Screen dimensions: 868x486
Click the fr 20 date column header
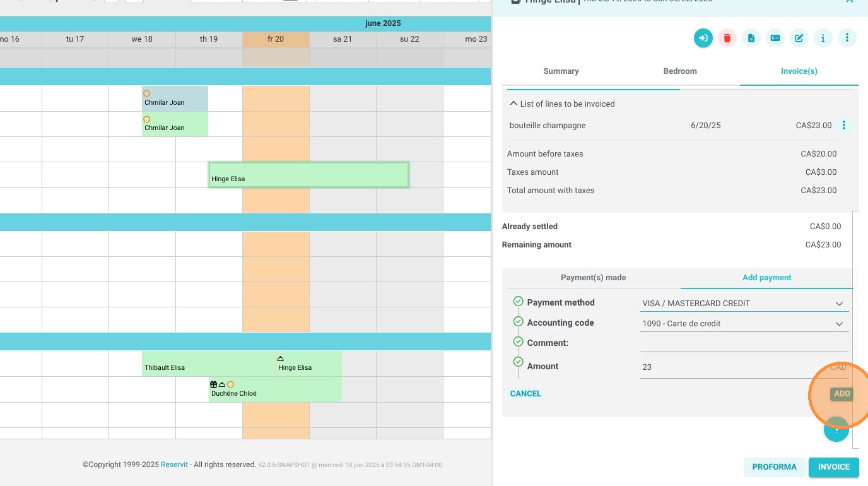click(276, 39)
